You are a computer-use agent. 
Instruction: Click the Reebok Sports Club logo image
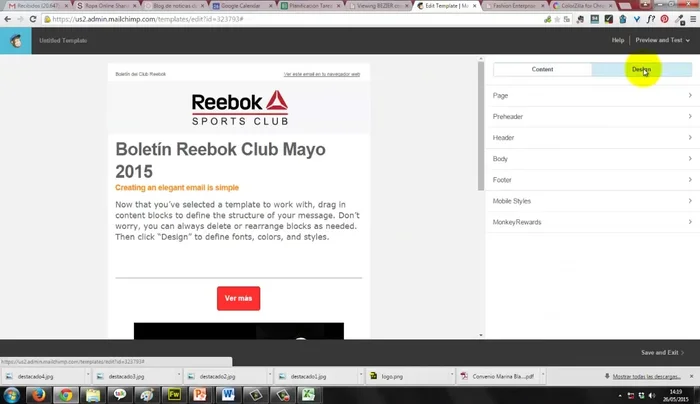coord(240,108)
